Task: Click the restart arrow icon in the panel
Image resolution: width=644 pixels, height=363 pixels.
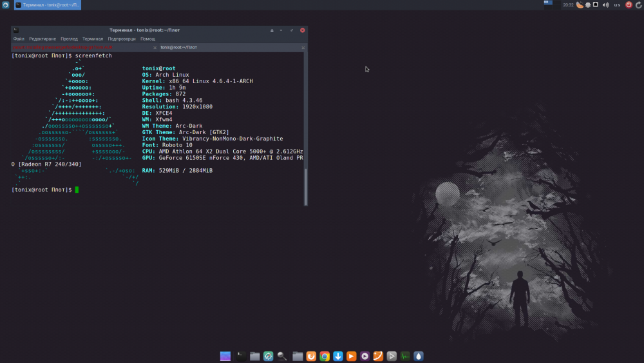Action: click(x=639, y=5)
